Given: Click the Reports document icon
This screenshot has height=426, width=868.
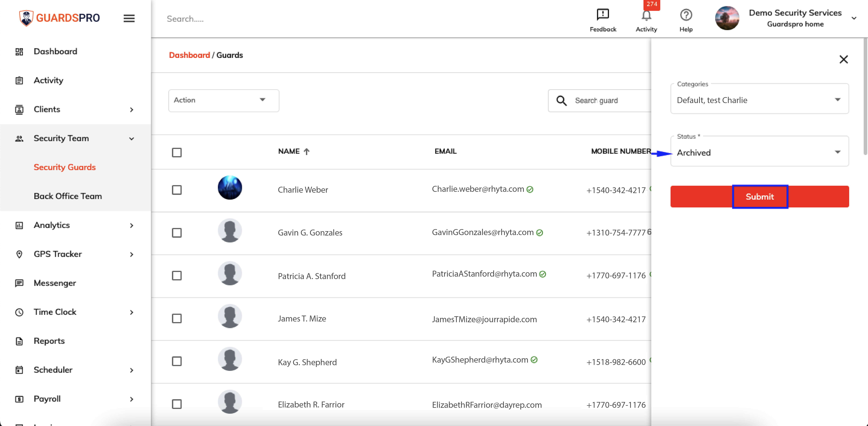Looking at the screenshot, I should tap(19, 341).
